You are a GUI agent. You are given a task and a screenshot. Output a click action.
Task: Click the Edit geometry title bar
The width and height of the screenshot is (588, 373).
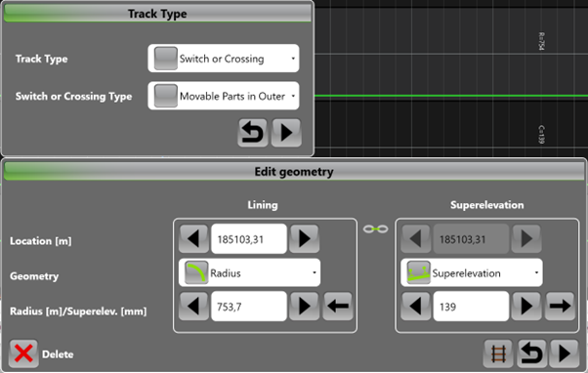[x=294, y=171]
